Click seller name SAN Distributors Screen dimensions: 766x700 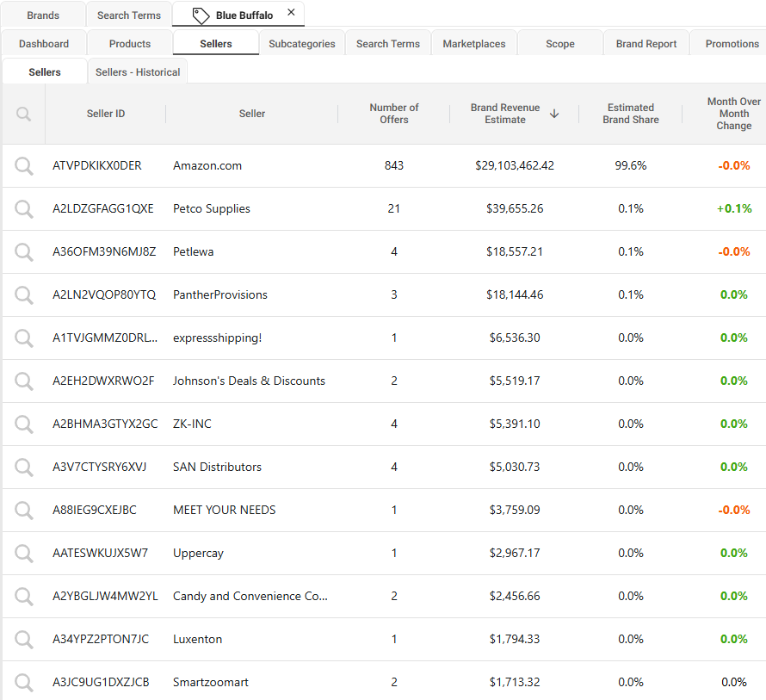pos(217,467)
